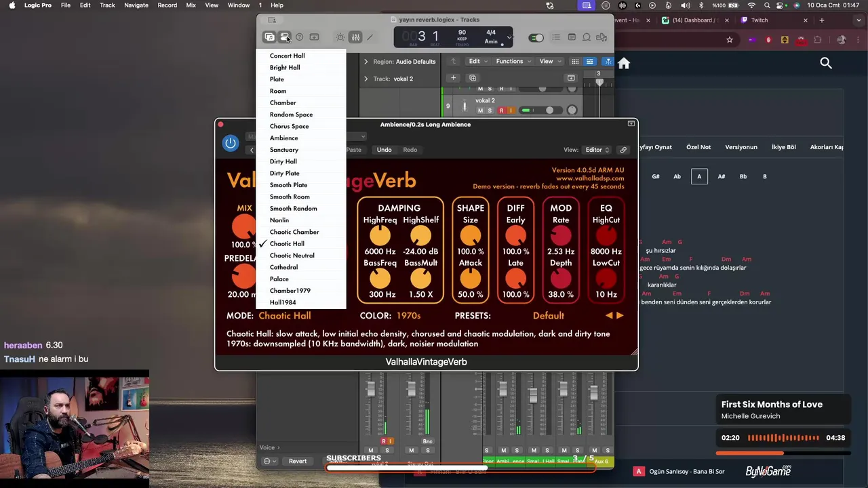The height and width of the screenshot is (488, 868).
Task: Open the Smart Controls dial icon
Action: pos(340,37)
